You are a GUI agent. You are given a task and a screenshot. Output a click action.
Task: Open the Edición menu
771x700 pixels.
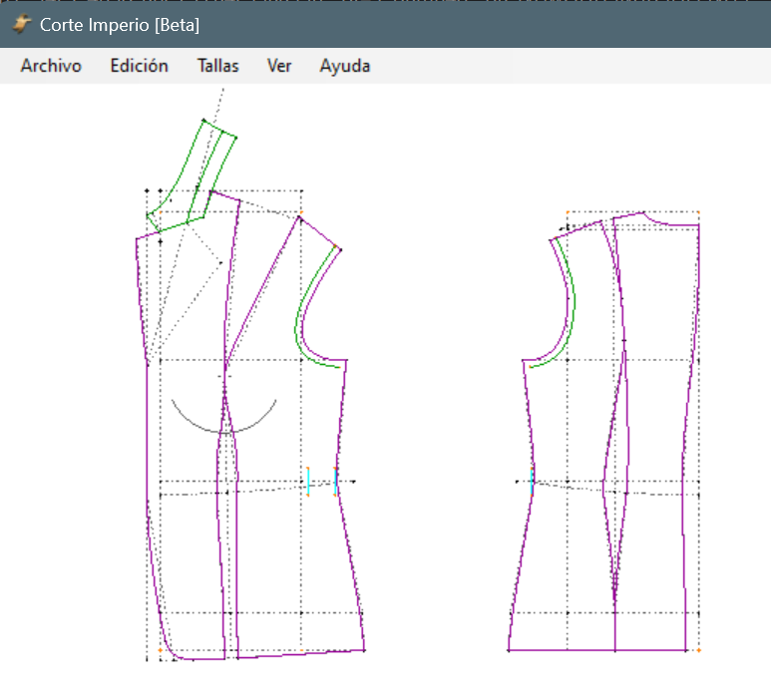(x=139, y=66)
